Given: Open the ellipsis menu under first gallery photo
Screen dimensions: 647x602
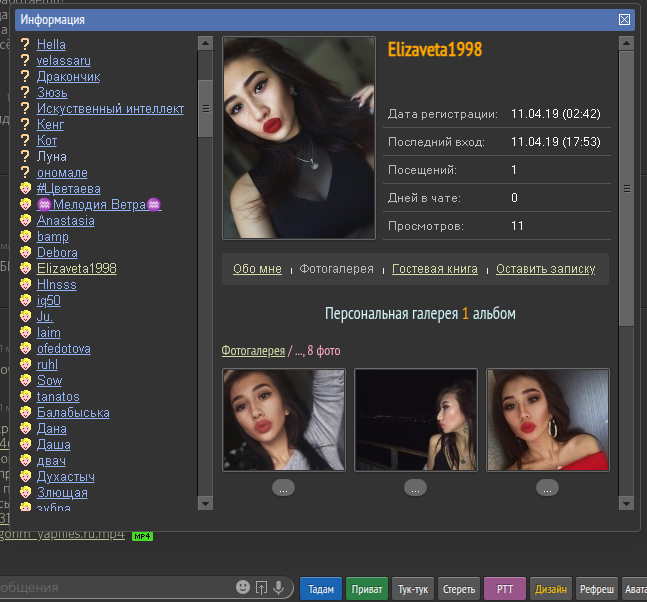Looking at the screenshot, I should (283, 488).
